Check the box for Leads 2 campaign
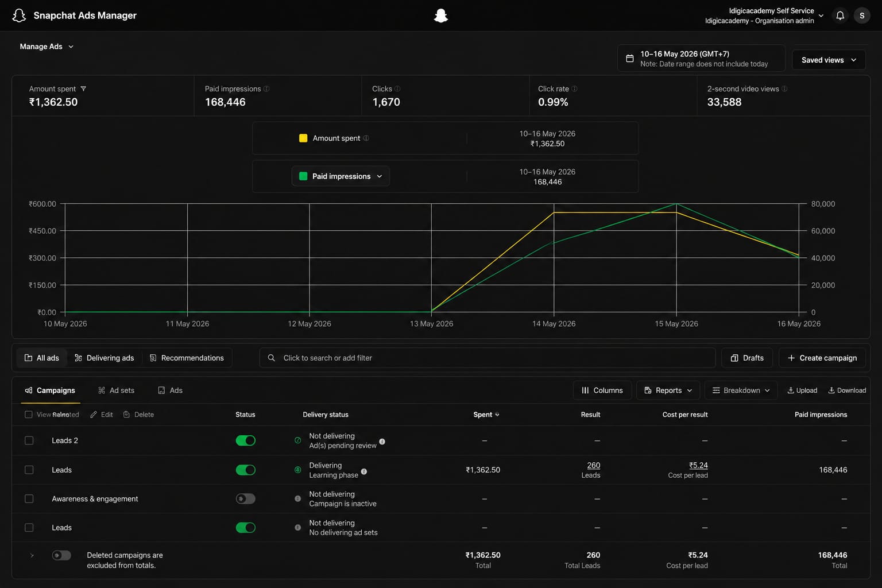 pyautogui.click(x=29, y=440)
